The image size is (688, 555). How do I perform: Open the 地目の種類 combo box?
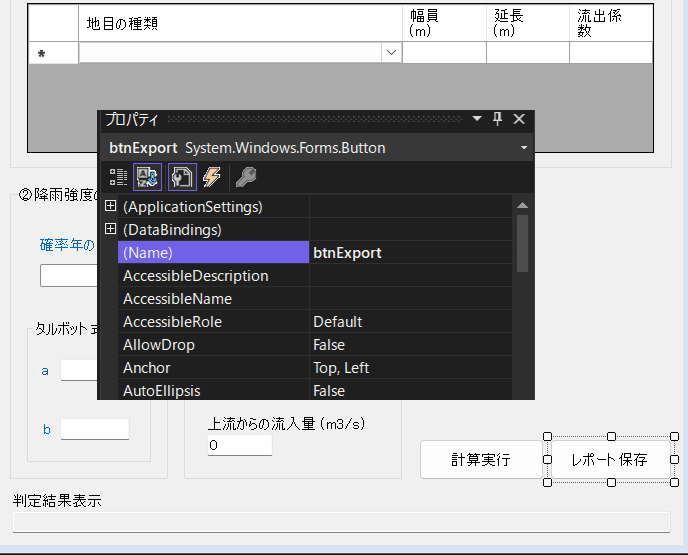(390, 52)
